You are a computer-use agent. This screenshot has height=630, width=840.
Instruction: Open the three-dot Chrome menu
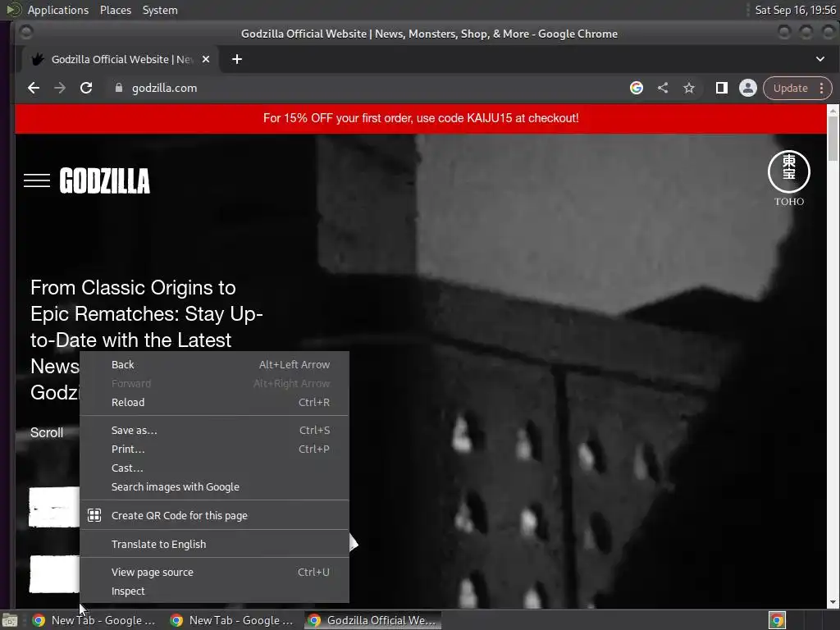822,88
